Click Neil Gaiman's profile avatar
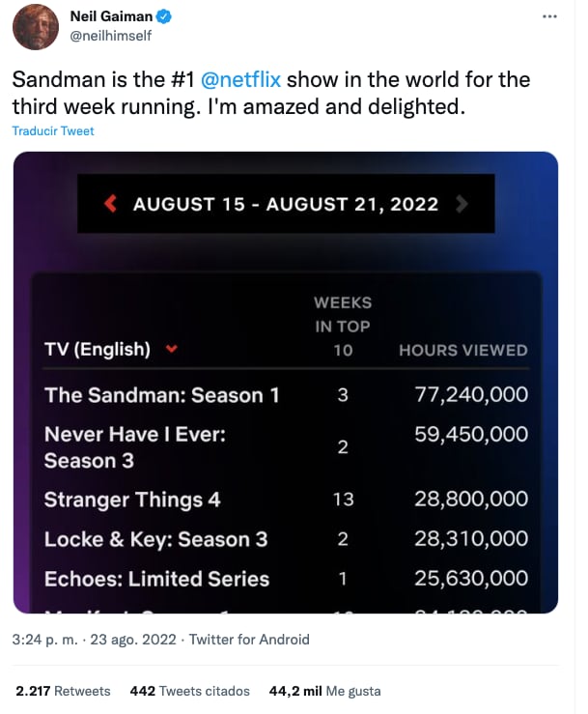This screenshot has width=588, height=714. [36, 26]
